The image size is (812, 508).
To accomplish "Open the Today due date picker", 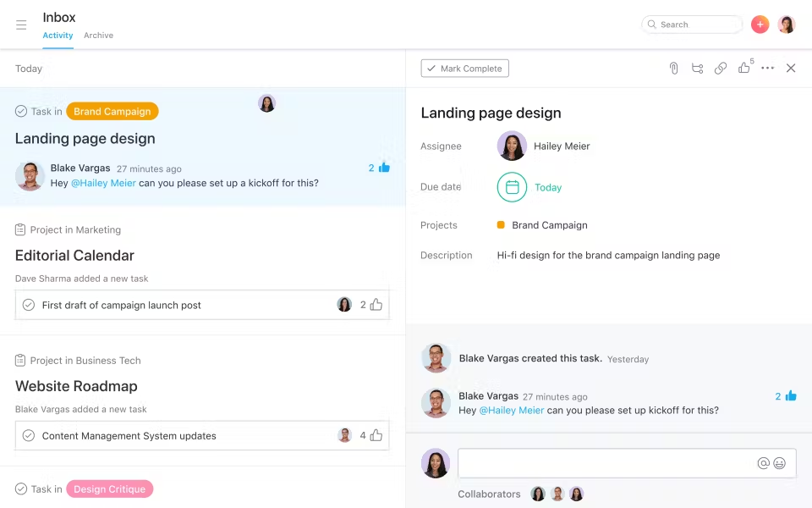I will [548, 188].
